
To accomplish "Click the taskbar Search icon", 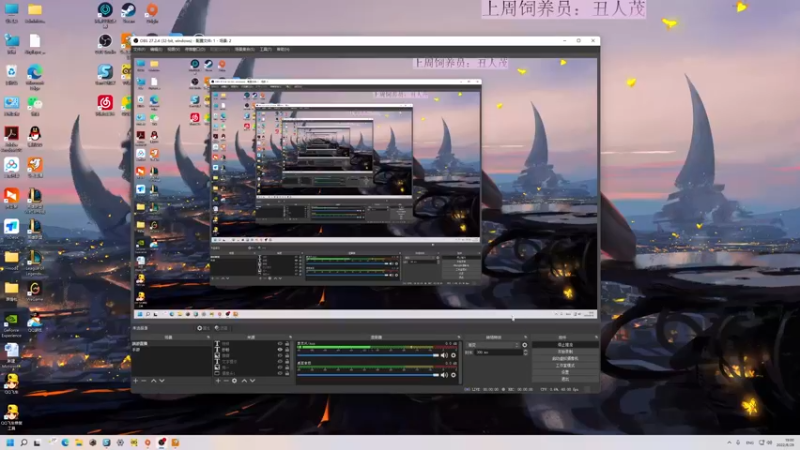I will click(x=23, y=442).
